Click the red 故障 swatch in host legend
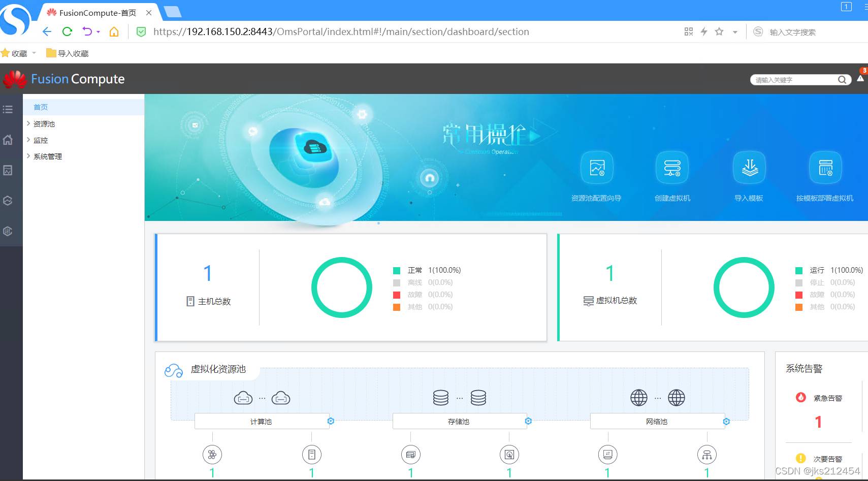Viewport: 868px width, 481px height. pyautogui.click(x=397, y=295)
